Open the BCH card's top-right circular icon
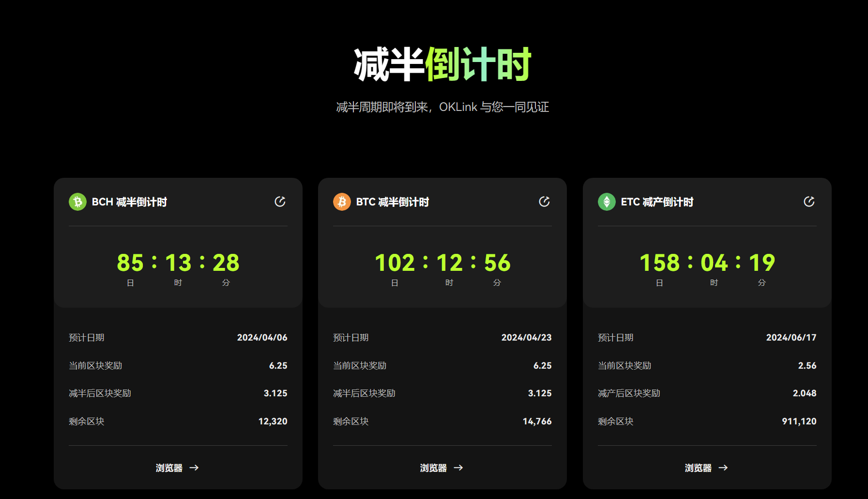Viewport: 868px width, 499px height. tap(280, 202)
